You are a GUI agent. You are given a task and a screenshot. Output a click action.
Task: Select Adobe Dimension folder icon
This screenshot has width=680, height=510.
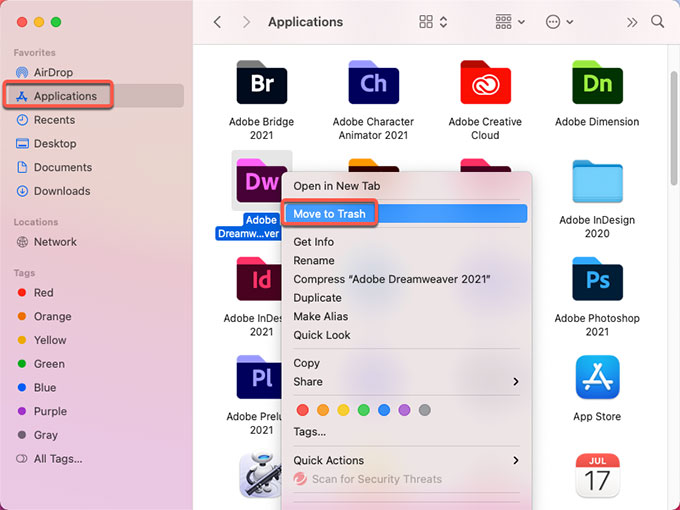pos(597,82)
